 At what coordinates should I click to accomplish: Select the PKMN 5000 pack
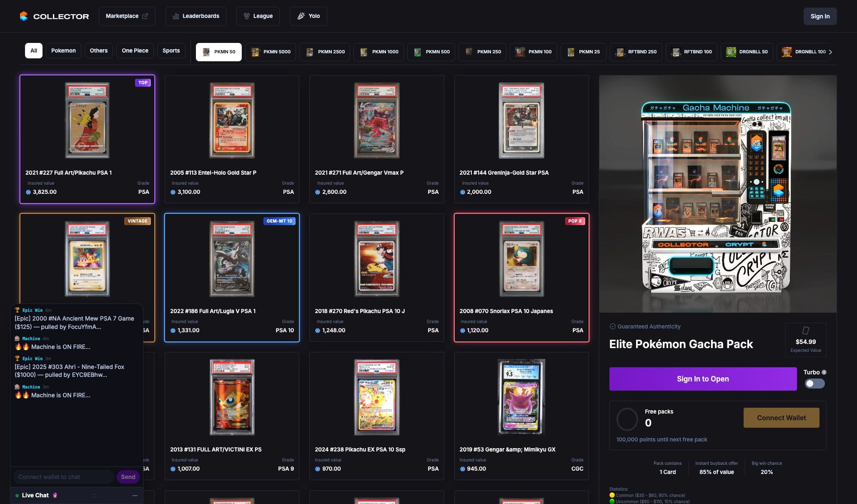(x=271, y=52)
